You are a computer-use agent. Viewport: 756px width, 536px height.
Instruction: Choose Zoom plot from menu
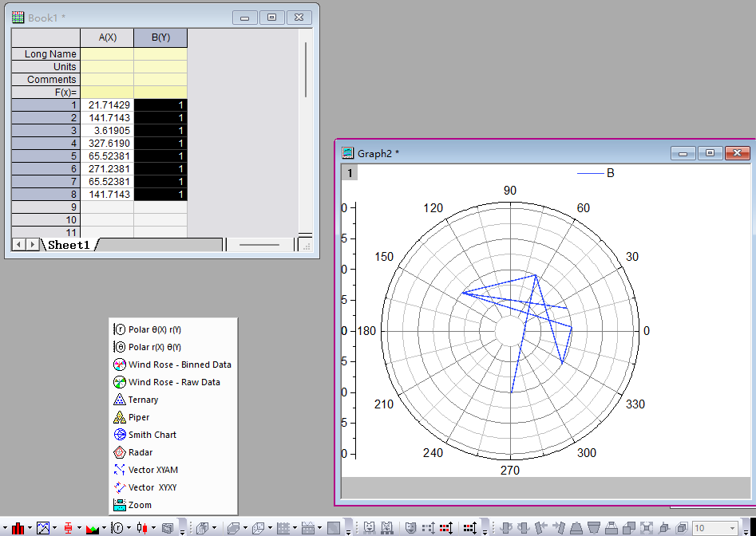pos(133,505)
